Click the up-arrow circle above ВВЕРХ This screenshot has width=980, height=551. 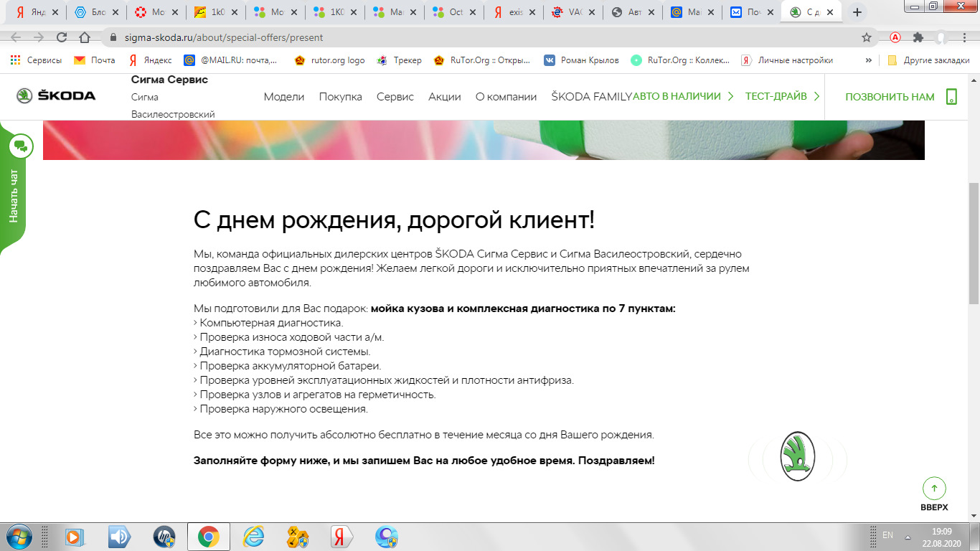tap(934, 489)
